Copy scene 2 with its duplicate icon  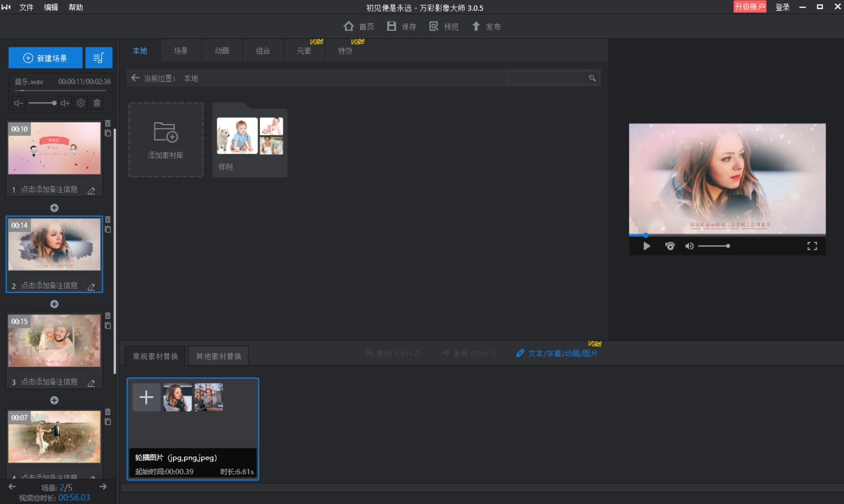[108, 229]
